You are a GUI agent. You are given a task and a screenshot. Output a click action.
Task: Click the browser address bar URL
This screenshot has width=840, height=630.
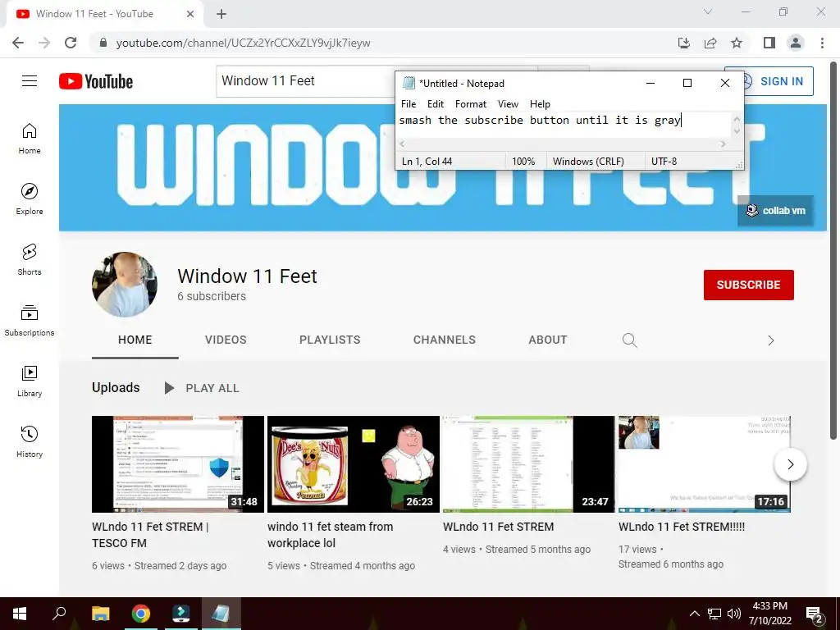tap(243, 43)
